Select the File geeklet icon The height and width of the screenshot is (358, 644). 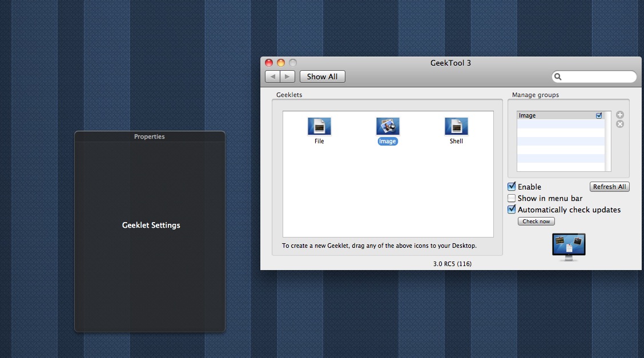(319, 126)
